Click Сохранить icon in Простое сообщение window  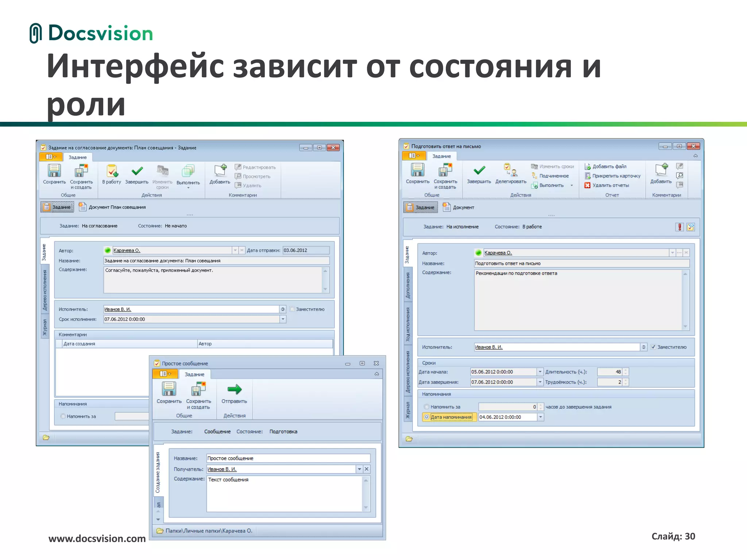(169, 389)
